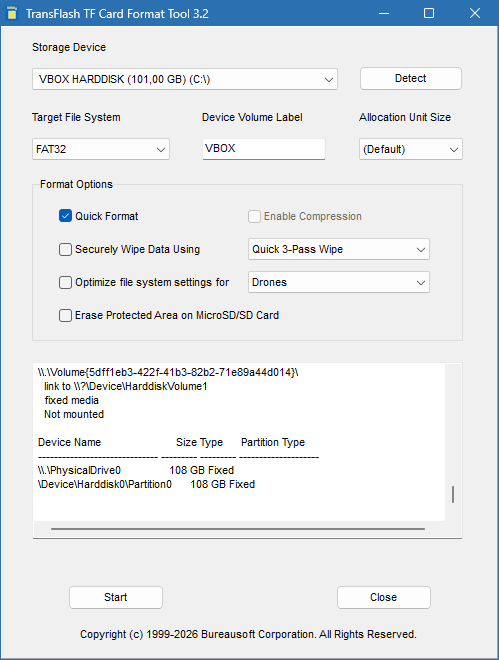The image size is (499, 660).
Task: Click the horizontal scrollbar in log panel
Action: click(x=238, y=529)
